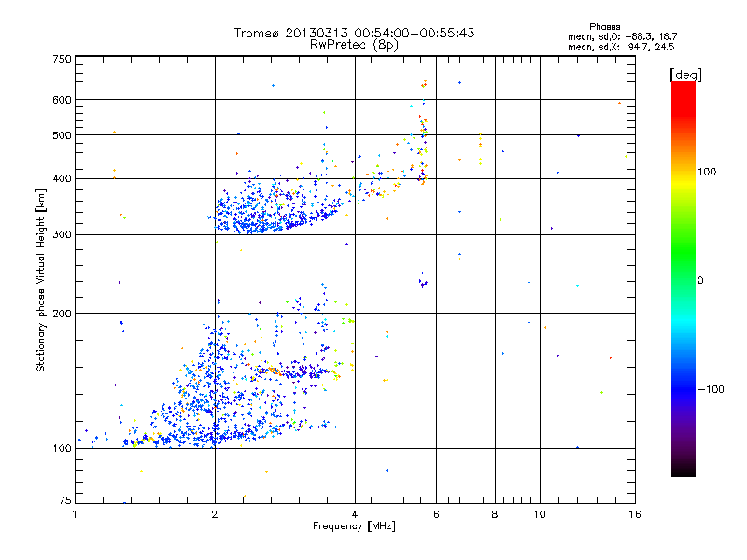Viewport: 747px width, 560px height.
Task: Click the x-axis tick label '10'
Action: (x=540, y=514)
